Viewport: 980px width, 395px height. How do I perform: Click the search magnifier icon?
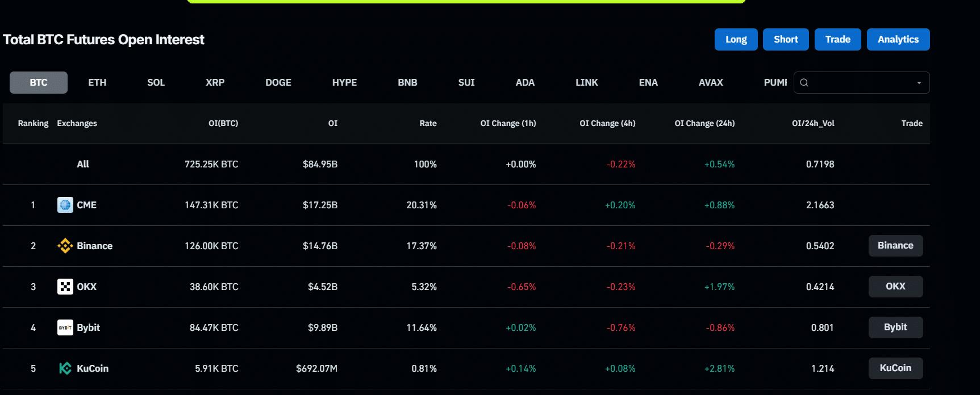(804, 83)
